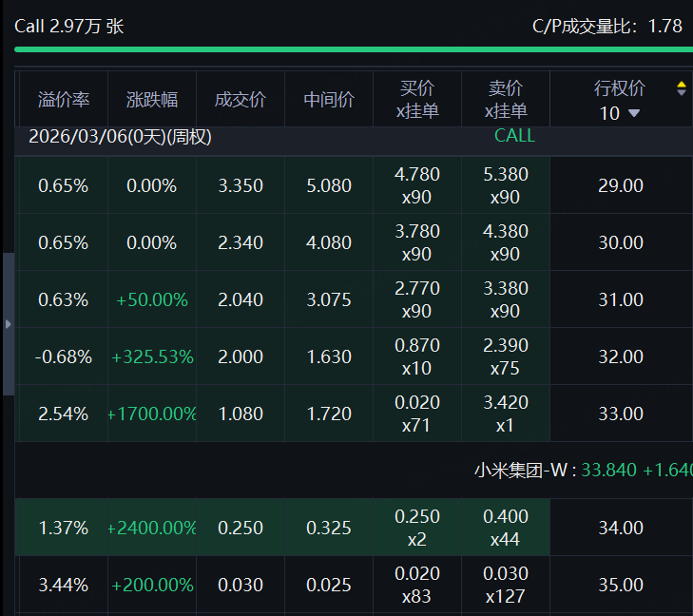Select the 32.00 strike price cell
Image resolution: width=693 pixels, height=616 pixels.
tap(621, 356)
